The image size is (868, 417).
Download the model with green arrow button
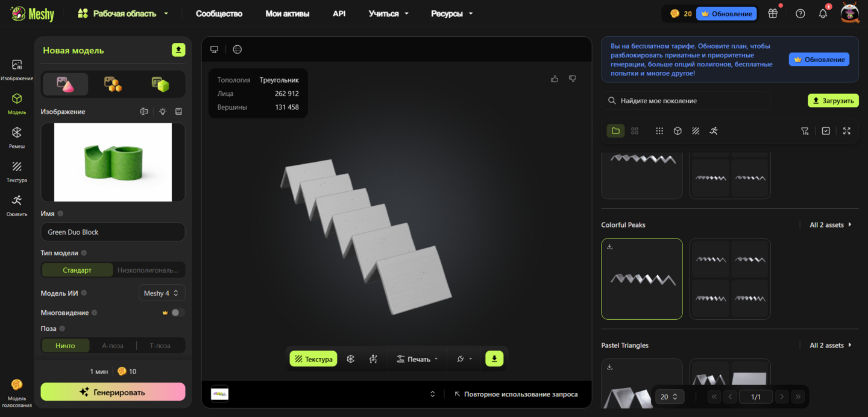coord(494,359)
